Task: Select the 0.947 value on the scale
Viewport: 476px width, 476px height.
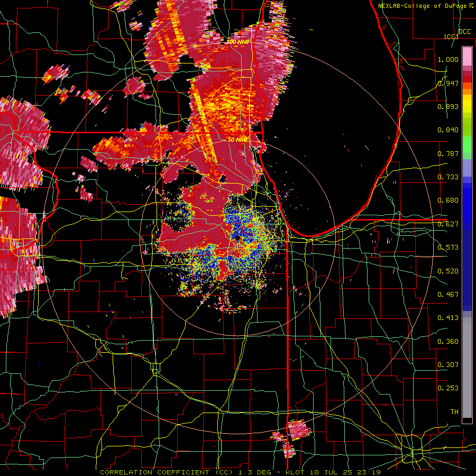Action: 448,83
